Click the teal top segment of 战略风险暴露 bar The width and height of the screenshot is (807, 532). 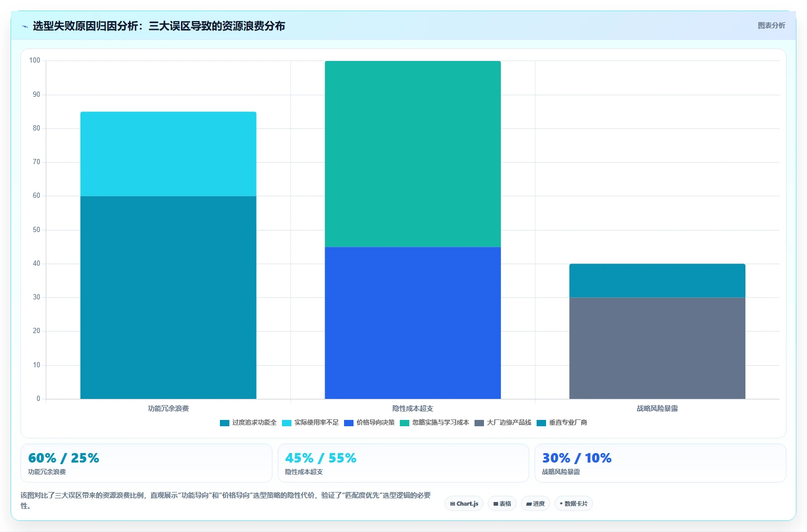point(657,280)
